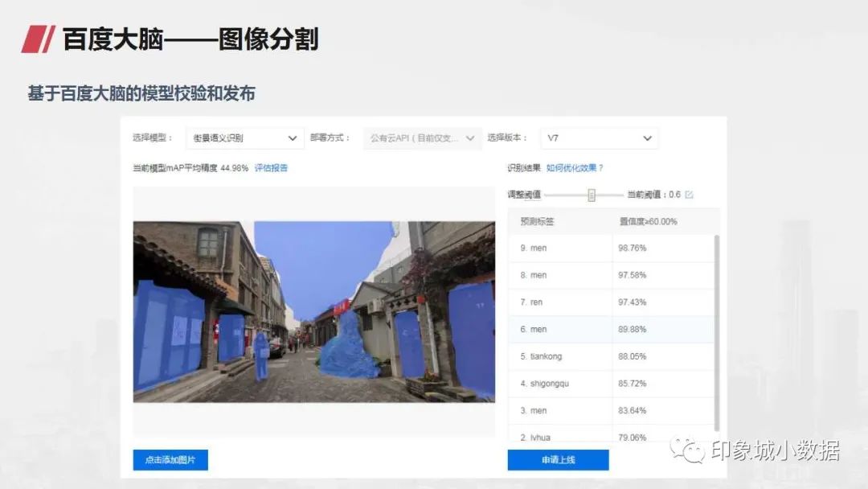
Task: Click the edit icon beside 当前阈值 0.6
Action: pyautogui.click(x=690, y=195)
